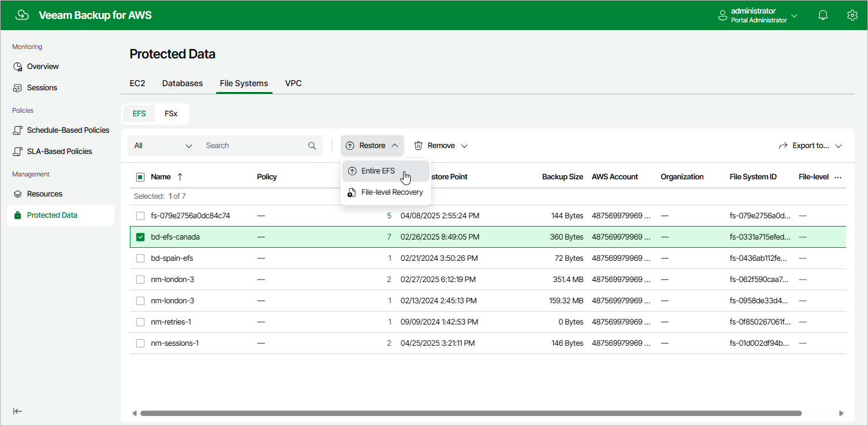
Task: Check the bd-spain-efs row checkbox
Action: click(x=140, y=258)
